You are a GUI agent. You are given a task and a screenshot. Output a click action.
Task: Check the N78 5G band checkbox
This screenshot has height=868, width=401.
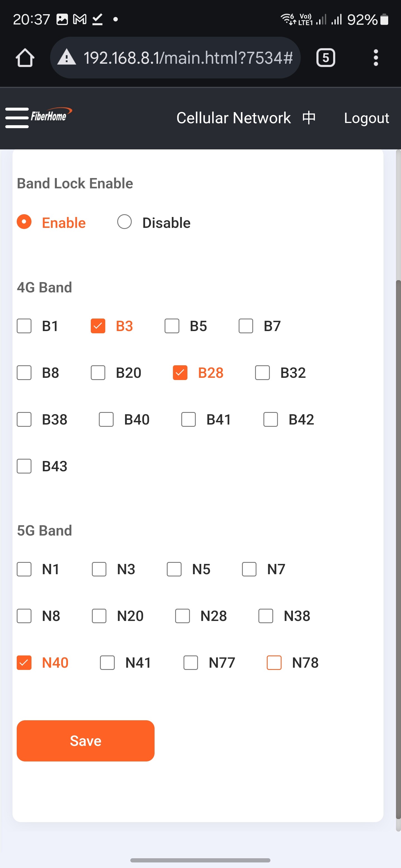click(274, 663)
